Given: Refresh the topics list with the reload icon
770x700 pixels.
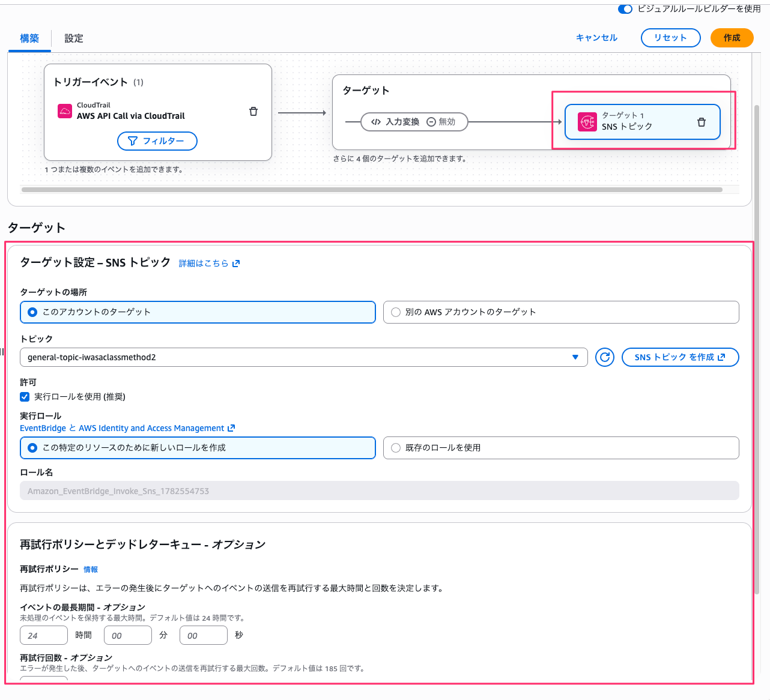Looking at the screenshot, I should [x=604, y=357].
